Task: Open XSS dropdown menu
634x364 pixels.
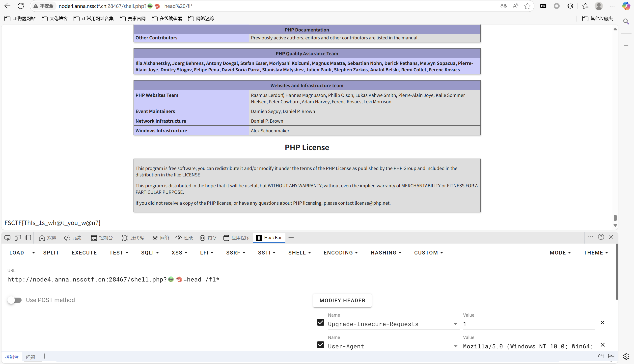Action: [x=179, y=253]
